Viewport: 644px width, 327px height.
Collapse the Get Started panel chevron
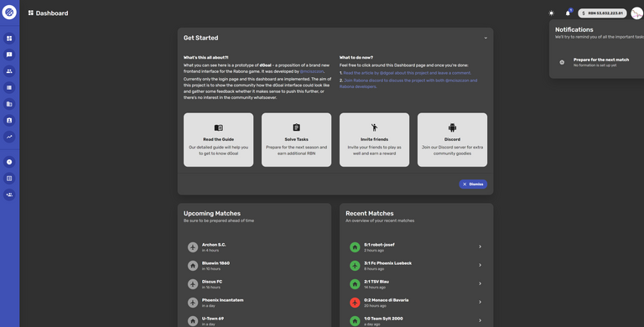486,38
